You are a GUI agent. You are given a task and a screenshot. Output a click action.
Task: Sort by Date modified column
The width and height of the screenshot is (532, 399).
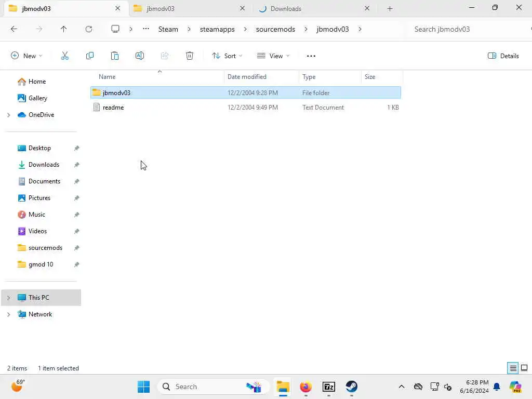[x=247, y=77]
